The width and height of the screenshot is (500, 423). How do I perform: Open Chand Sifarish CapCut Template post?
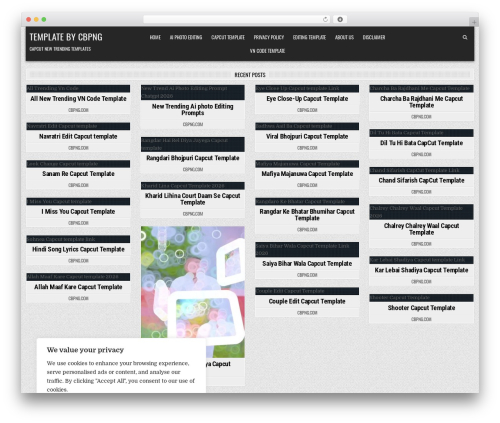point(421,180)
